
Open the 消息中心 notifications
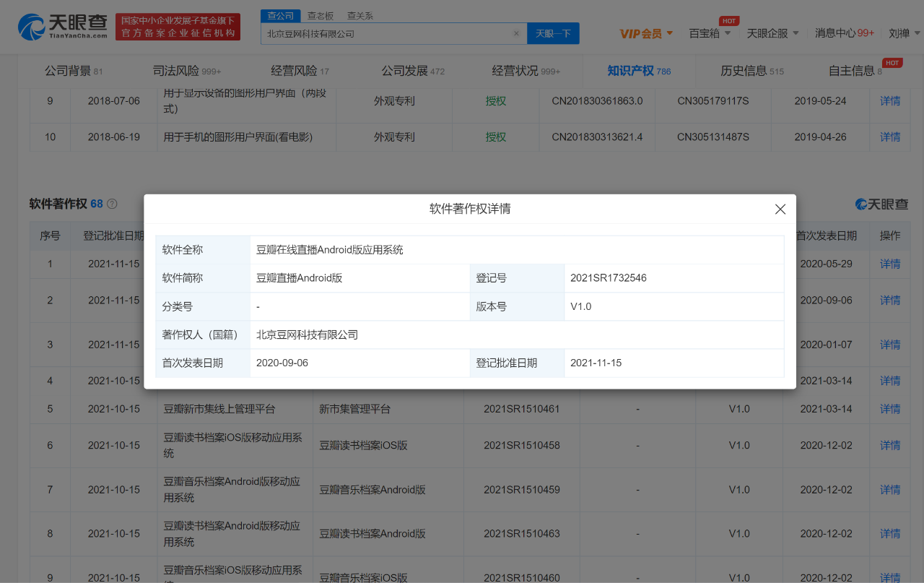tap(844, 33)
